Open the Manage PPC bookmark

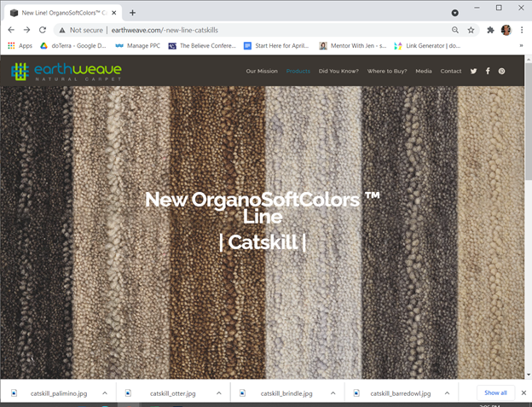click(x=138, y=45)
